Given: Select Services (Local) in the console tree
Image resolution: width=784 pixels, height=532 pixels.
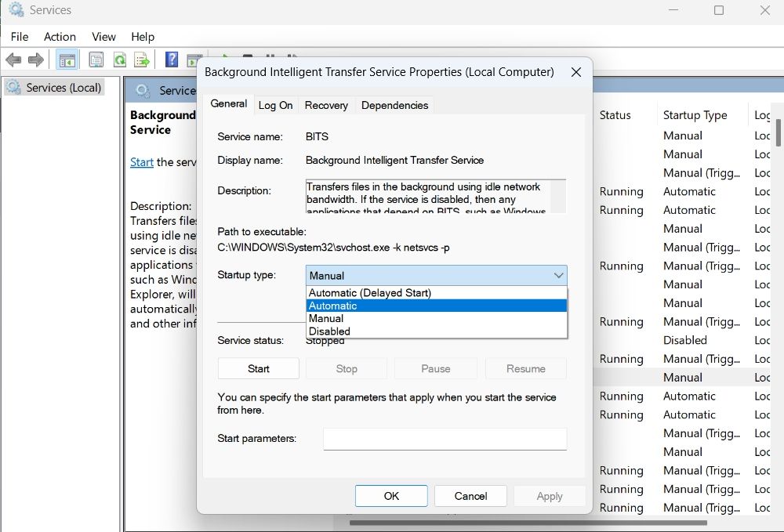Looking at the screenshot, I should point(55,88).
